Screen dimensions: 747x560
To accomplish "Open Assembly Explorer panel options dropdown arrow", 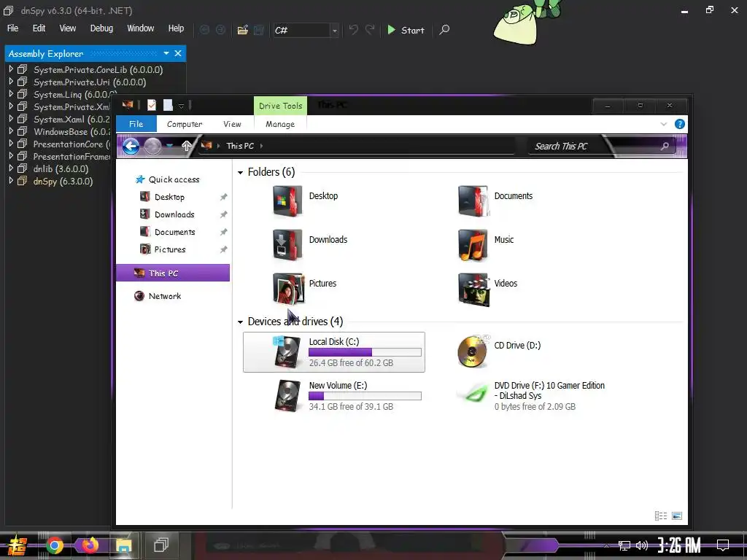I will coord(166,53).
